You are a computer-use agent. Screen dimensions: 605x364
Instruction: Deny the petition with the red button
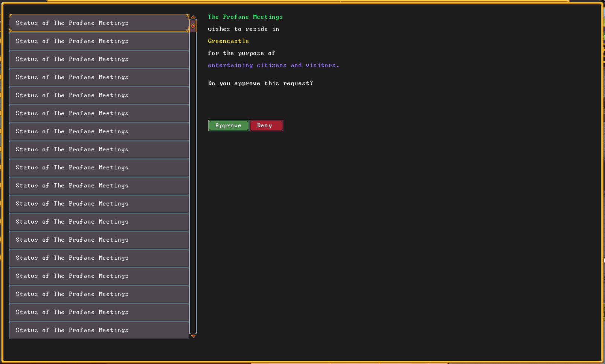[267, 125]
